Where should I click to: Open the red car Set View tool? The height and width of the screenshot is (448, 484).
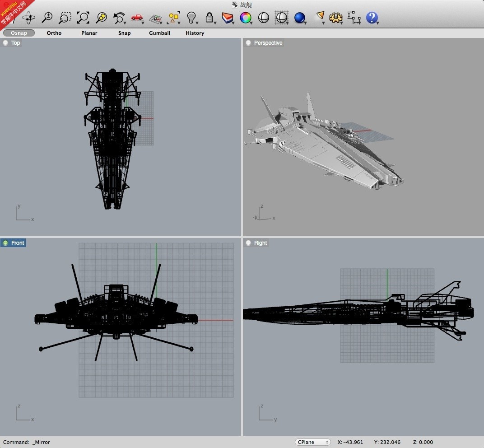pyautogui.click(x=137, y=18)
